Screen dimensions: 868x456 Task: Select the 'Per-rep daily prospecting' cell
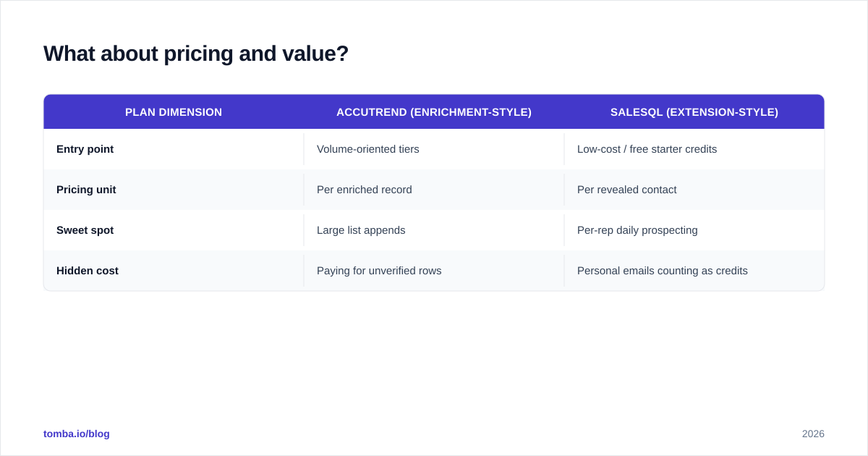pyautogui.click(x=694, y=230)
